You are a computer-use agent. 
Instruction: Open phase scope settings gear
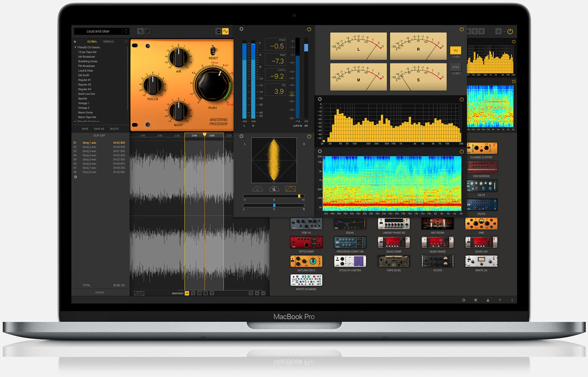[x=241, y=136]
